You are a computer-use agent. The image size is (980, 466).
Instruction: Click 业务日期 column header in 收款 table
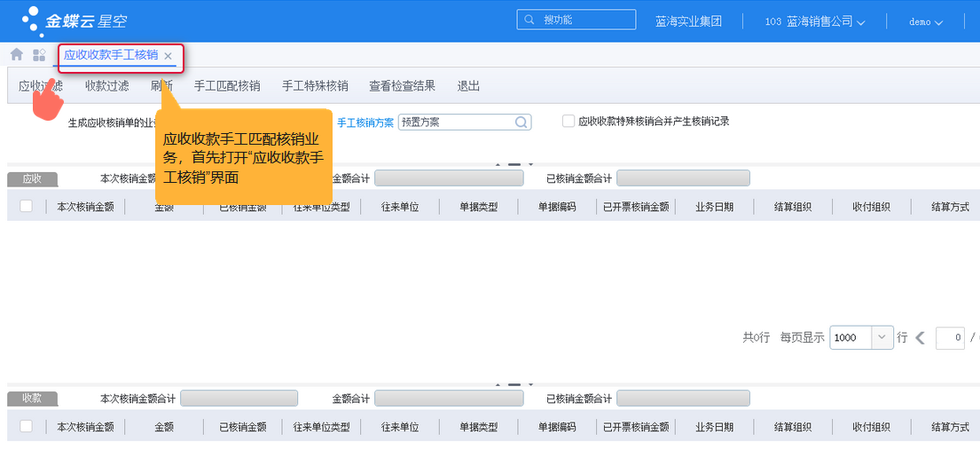714,427
